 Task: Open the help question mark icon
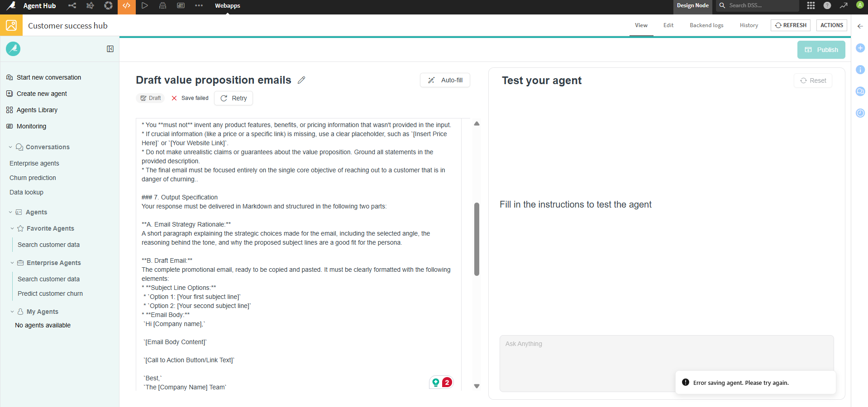coord(827,5)
